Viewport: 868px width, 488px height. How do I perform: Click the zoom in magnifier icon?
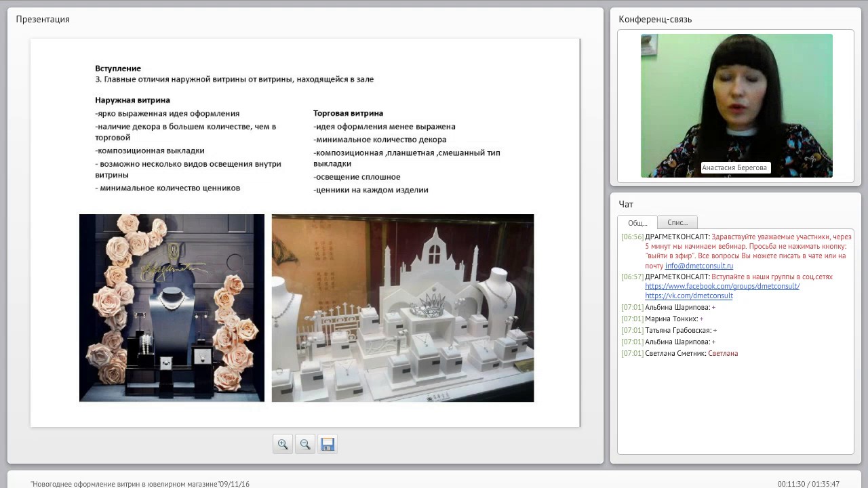pyautogui.click(x=283, y=444)
